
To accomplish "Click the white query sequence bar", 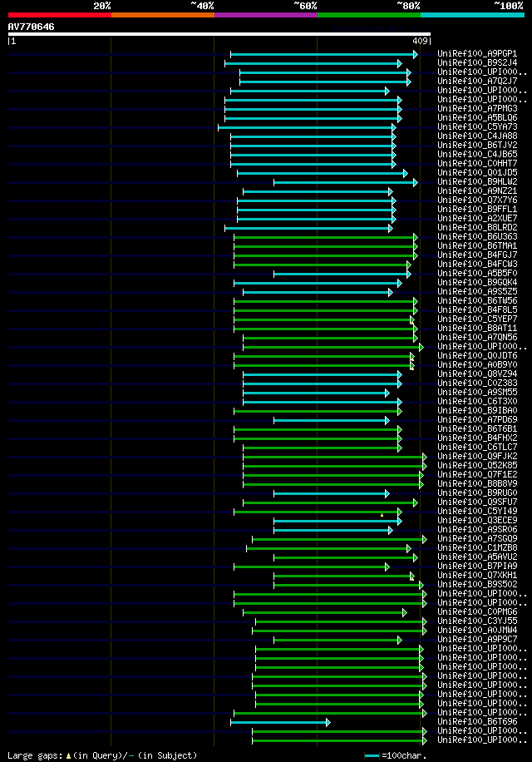I will (x=219, y=34).
